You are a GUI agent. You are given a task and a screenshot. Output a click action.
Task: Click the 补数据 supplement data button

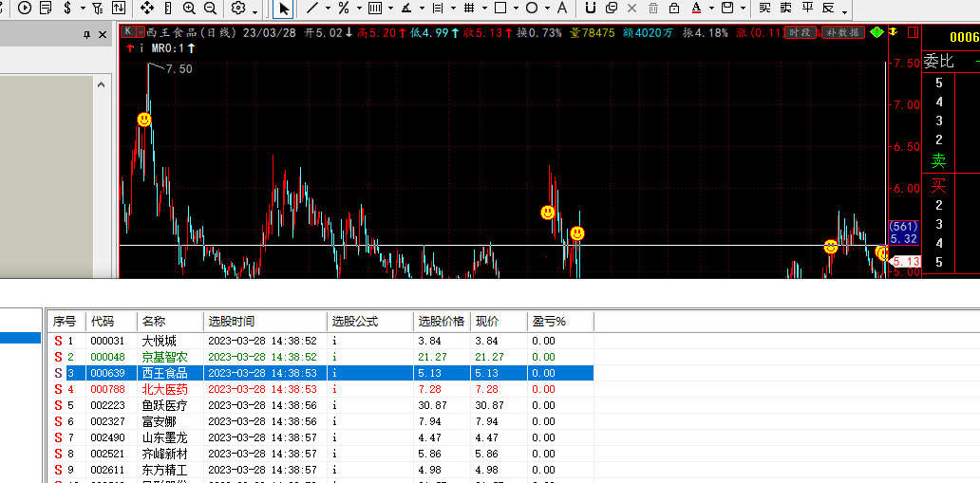[x=842, y=32]
